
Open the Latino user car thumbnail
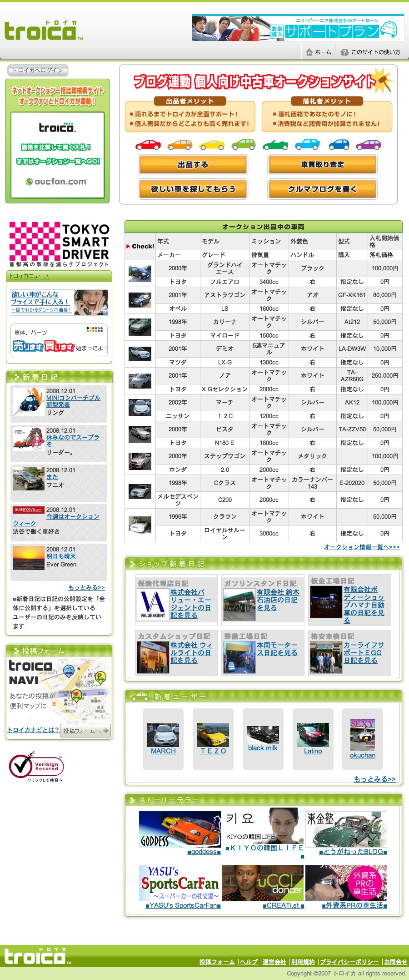[313, 735]
